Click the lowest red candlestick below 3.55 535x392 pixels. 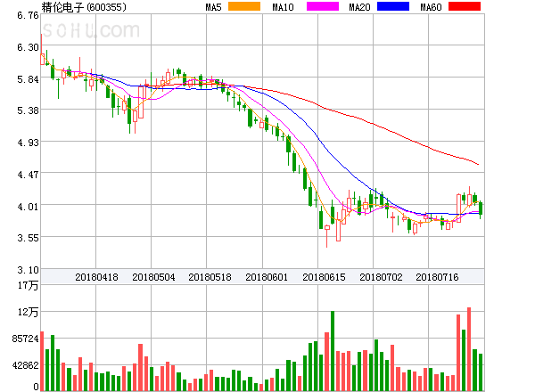click(x=327, y=236)
